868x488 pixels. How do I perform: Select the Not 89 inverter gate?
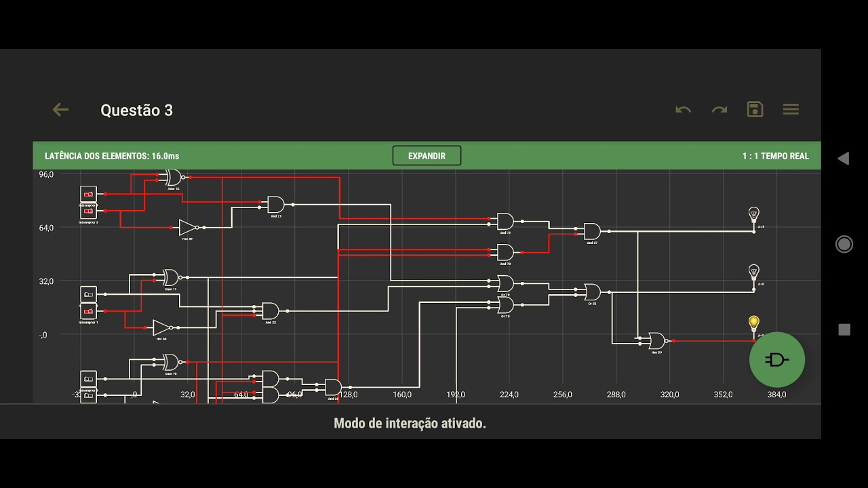coord(189,228)
